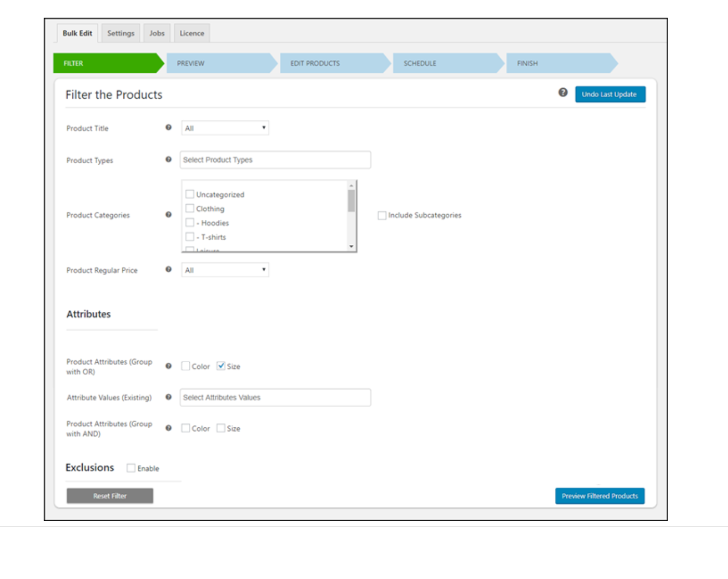Click help beside Product Attributes grouped with OR
The height and width of the screenshot is (579, 728).
pyautogui.click(x=167, y=366)
